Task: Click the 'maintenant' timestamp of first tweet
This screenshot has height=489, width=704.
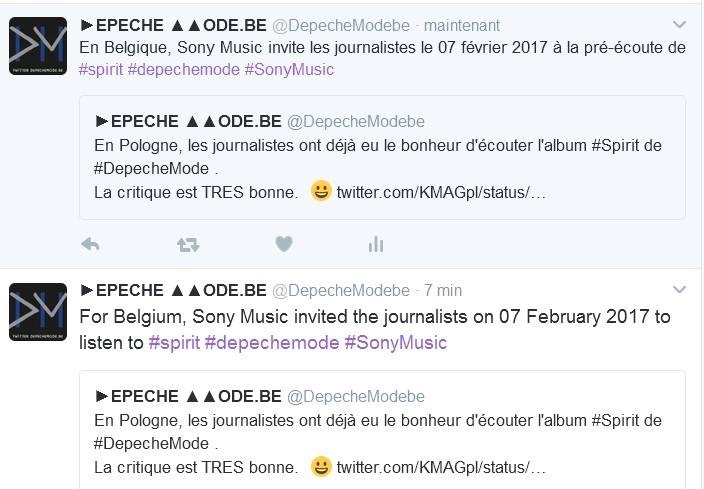Action: click(462, 26)
